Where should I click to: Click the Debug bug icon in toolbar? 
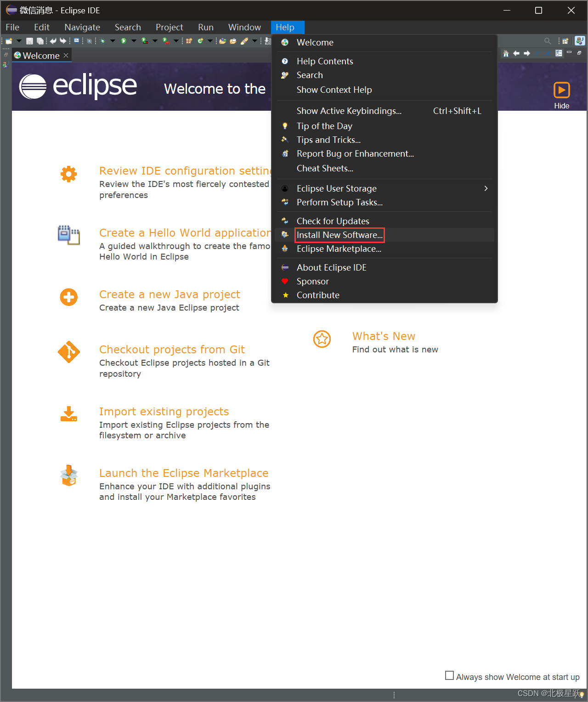(103, 41)
